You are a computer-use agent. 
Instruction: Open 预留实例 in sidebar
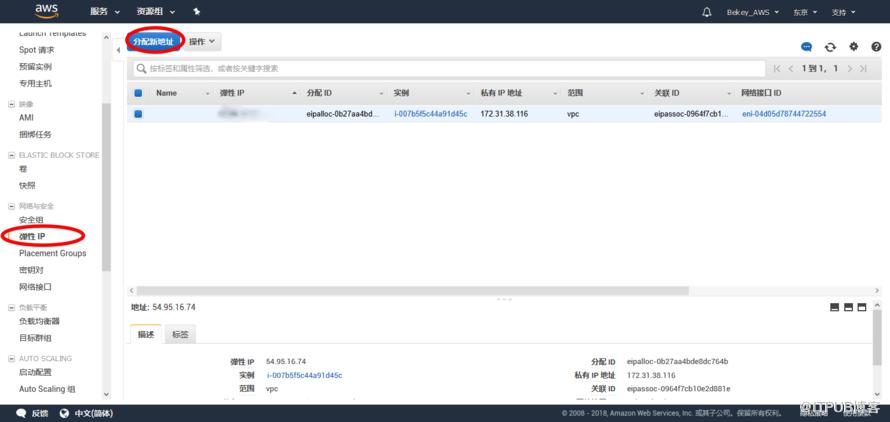point(35,67)
